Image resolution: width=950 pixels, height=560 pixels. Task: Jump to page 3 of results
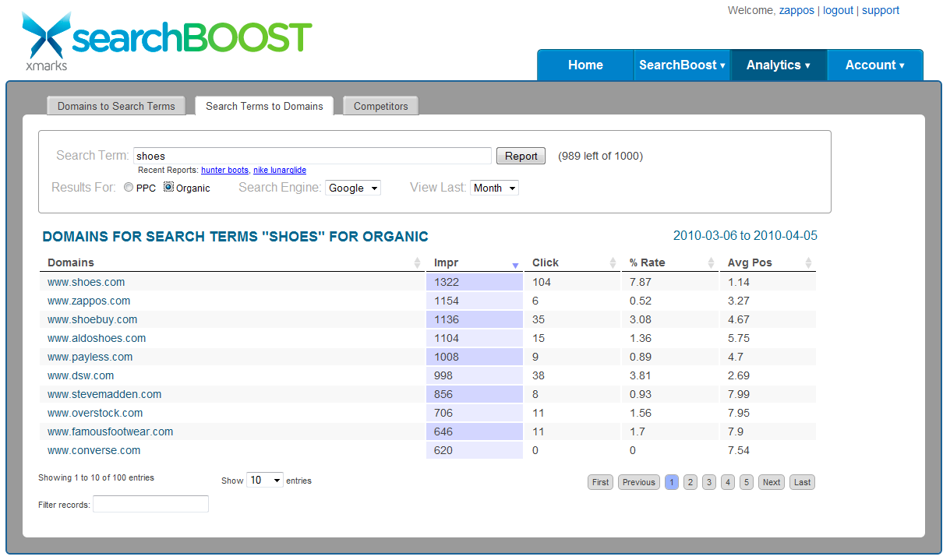click(x=708, y=482)
